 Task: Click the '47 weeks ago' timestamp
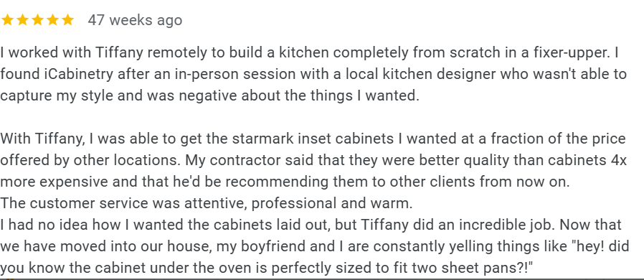click(135, 19)
